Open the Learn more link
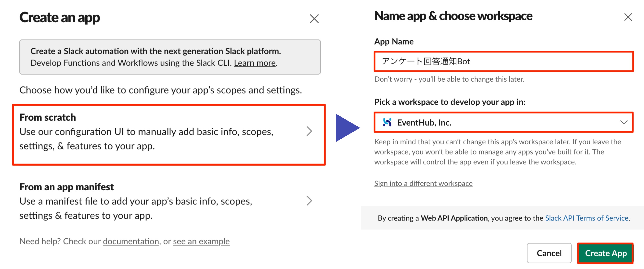The height and width of the screenshot is (269, 644). point(255,63)
